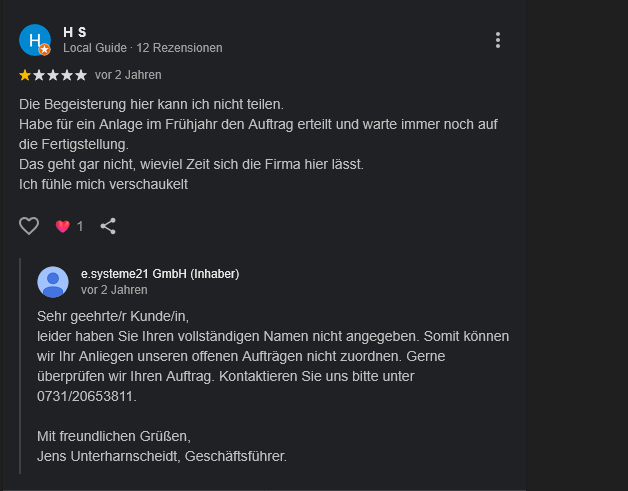Click the fifth star of the rating
628x491 pixels.
pyautogui.click(x=81, y=75)
